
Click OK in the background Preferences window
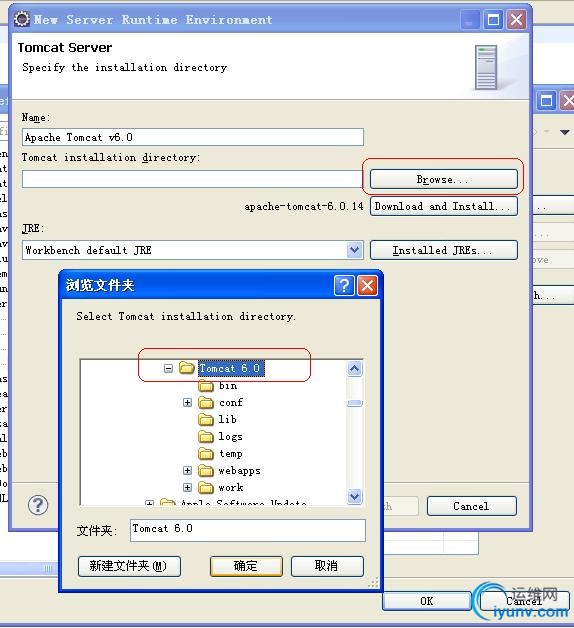(x=427, y=601)
